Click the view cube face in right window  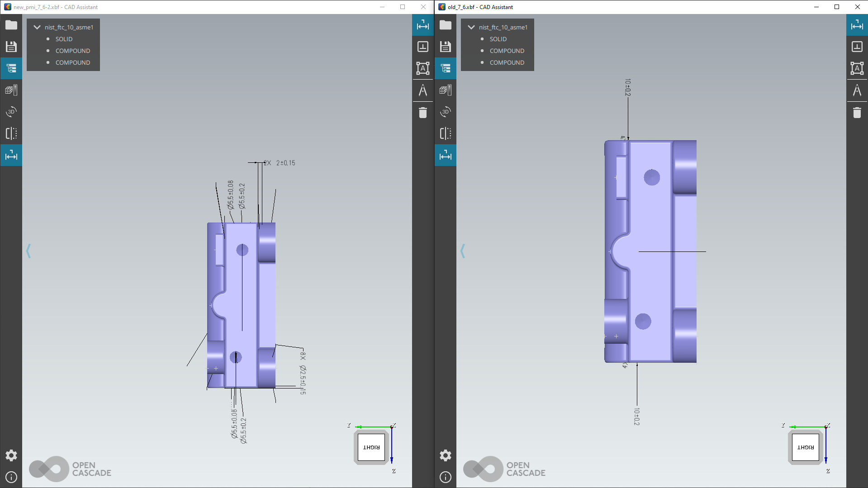click(x=806, y=447)
